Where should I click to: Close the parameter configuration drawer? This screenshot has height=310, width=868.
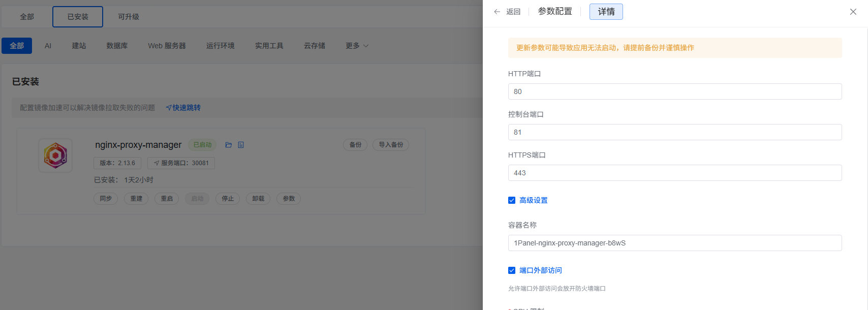coord(853,12)
